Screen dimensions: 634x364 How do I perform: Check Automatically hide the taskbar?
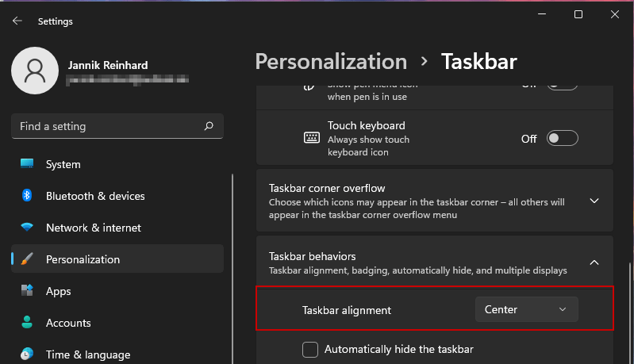[x=311, y=350]
